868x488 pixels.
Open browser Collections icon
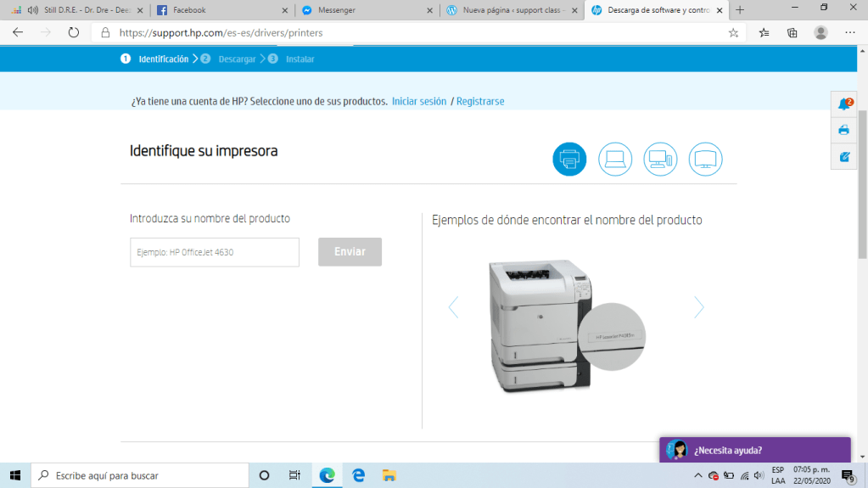click(x=792, y=33)
